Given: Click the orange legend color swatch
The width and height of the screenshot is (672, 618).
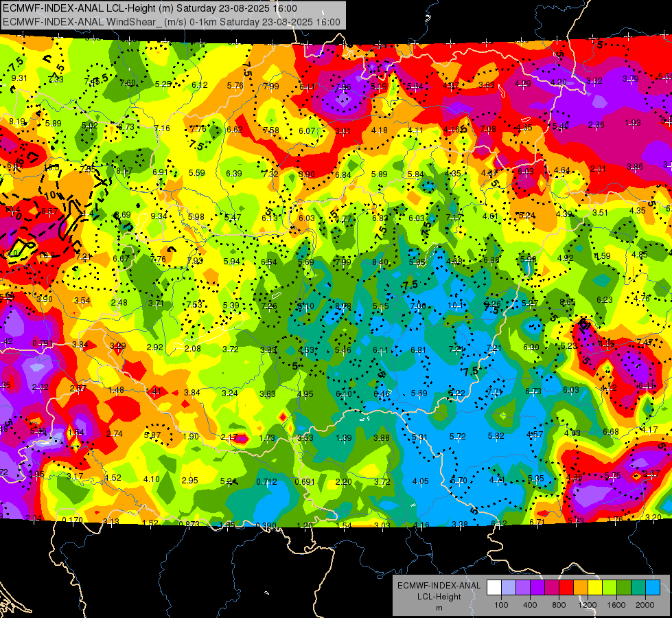Looking at the screenshot, I should [x=580, y=588].
